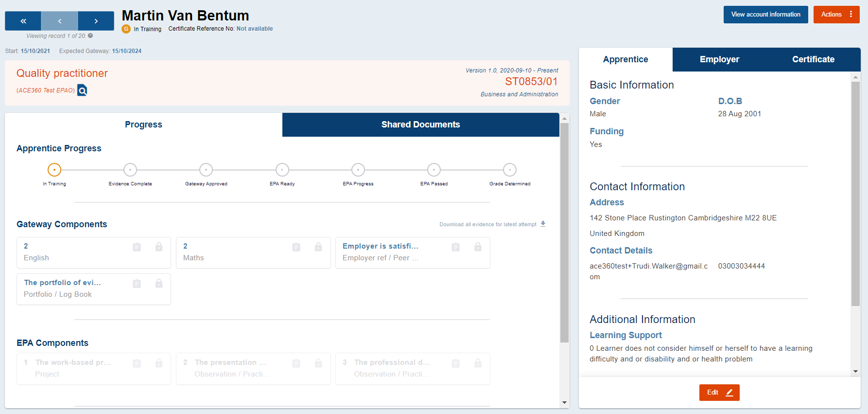The image size is (868, 414).
Task: Click the padlock icon on Maths component
Action: pyautogui.click(x=318, y=247)
